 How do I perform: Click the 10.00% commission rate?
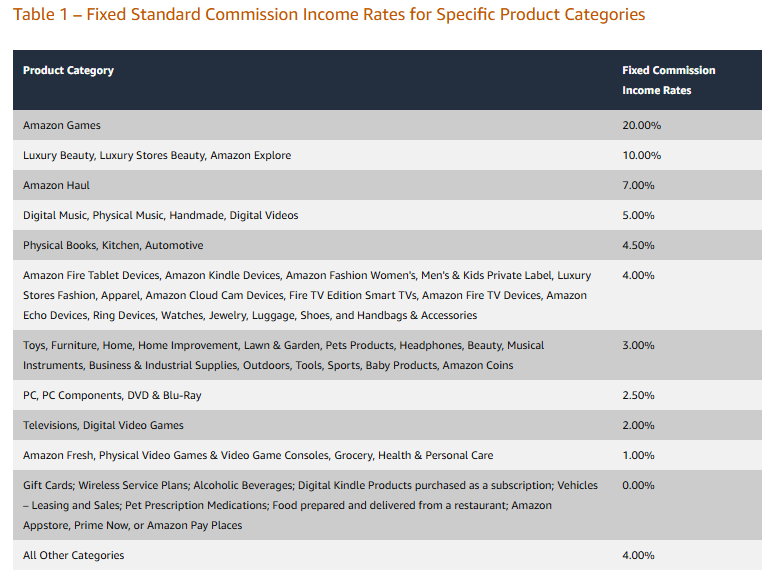click(642, 155)
